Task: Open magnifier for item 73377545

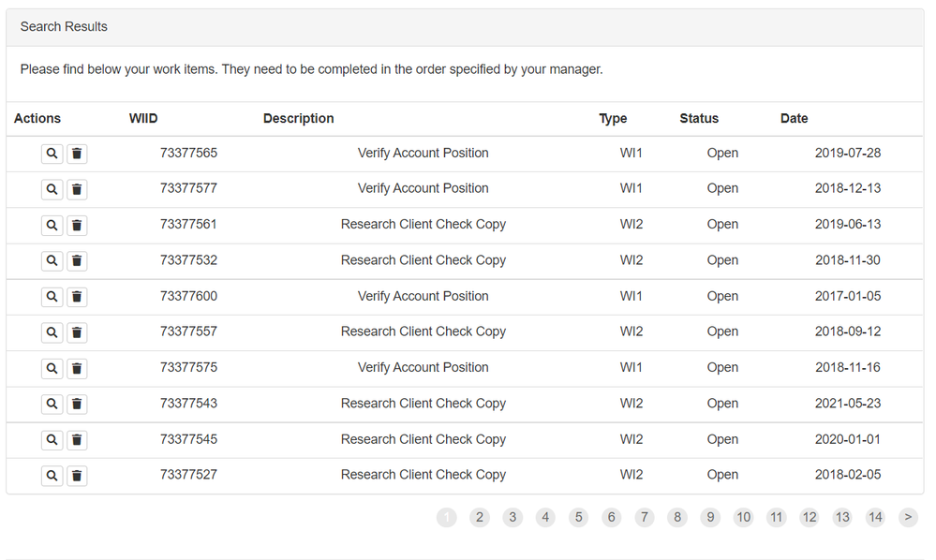Action: 52,440
